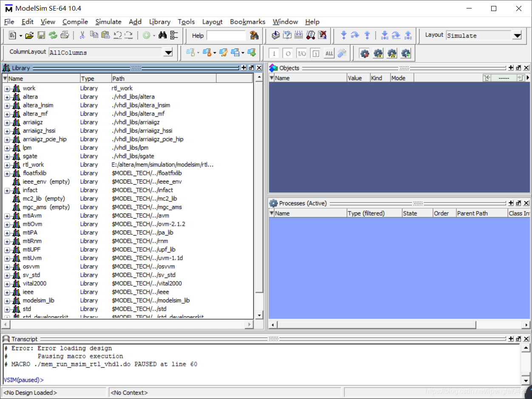Image resolution: width=532 pixels, height=399 pixels.
Task: Maximize the Transcript panel with plus icon
Action: point(511,339)
